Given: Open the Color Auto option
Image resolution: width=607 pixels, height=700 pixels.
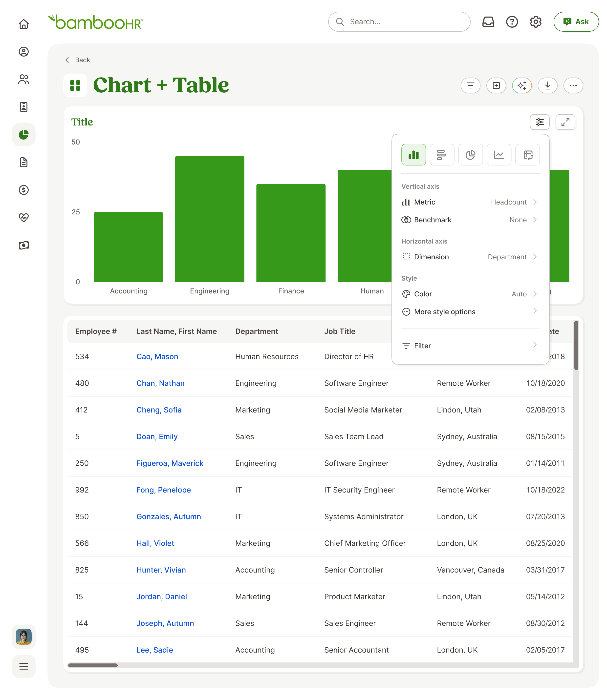Looking at the screenshot, I should coord(470,294).
